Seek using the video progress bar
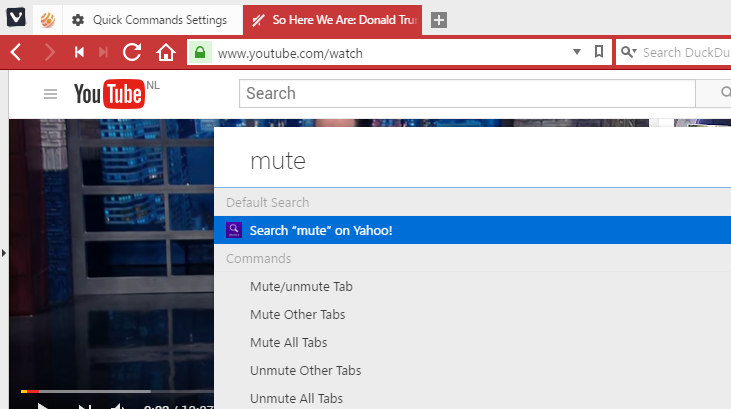This screenshot has width=731, height=409. tap(117, 391)
